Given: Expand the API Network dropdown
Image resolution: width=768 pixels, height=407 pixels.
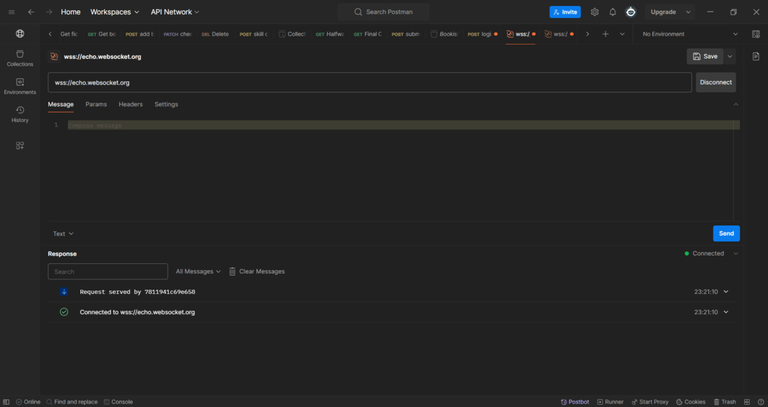Looking at the screenshot, I should [x=175, y=12].
